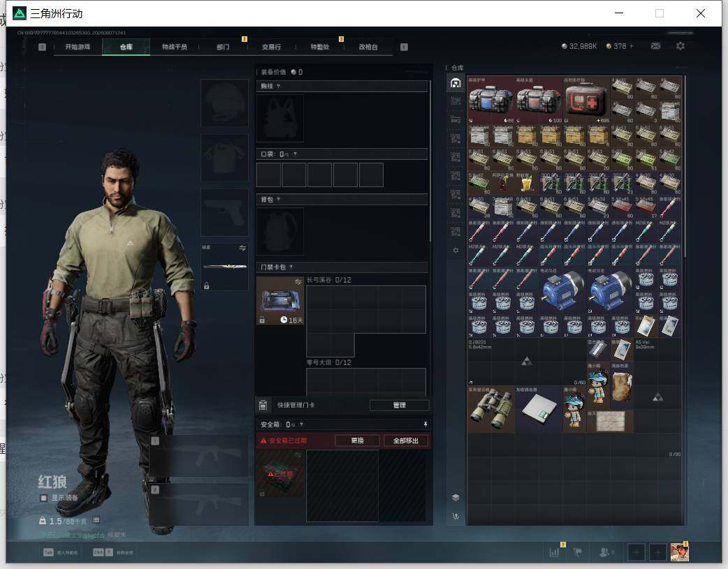Click the 管理 button for keycards
Viewport: 728px width, 569px height.
tap(400, 405)
